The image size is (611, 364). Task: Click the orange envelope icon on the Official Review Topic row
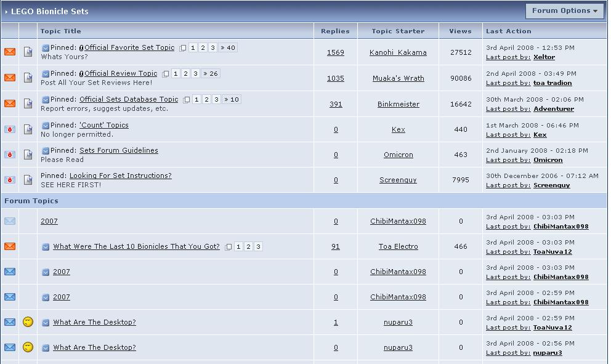point(10,78)
